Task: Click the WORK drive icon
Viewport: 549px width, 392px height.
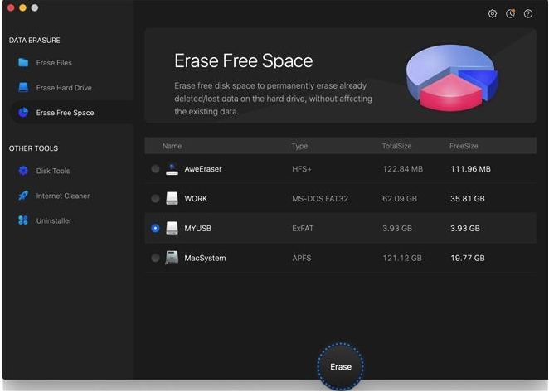Action: pos(172,198)
